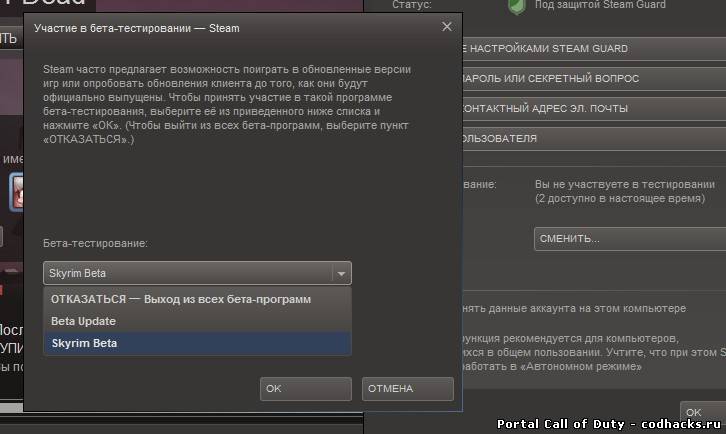The height and width of the screenshot is (434, 726).
Task: Click the Бета-тестирование label
Action: click(95, 243)
